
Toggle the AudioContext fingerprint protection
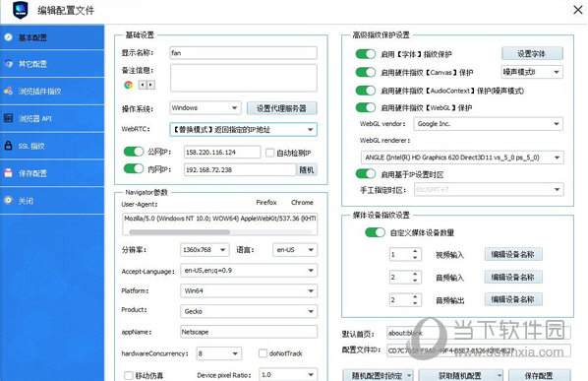(365, 91)
